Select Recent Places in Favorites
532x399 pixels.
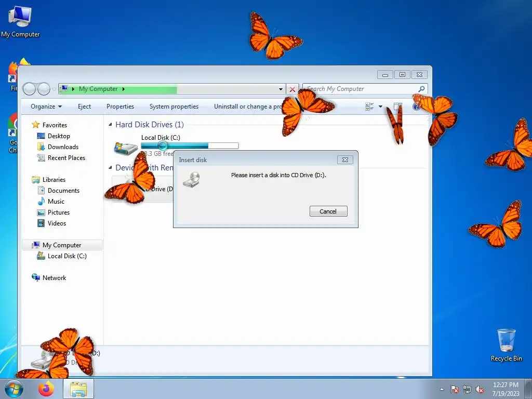pyautogui.click(x=66, y=158)
